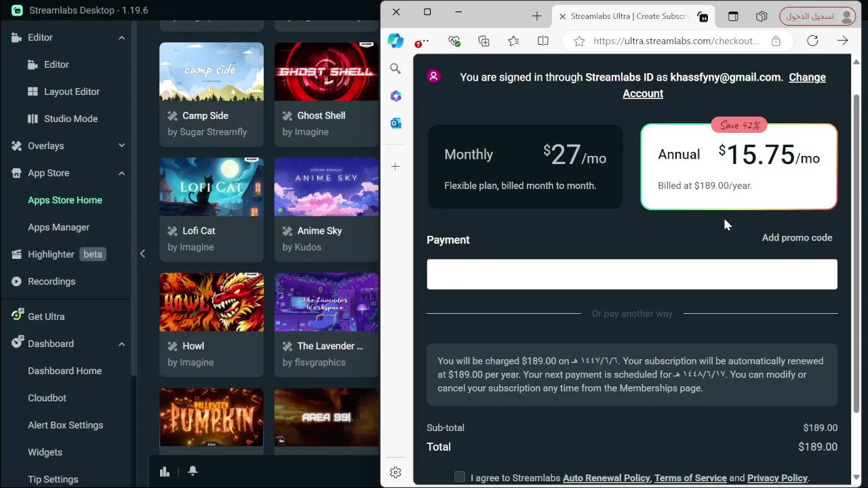Click the search icon in Edge sidebar
The image size is (868, 488).
click(395, 68)
